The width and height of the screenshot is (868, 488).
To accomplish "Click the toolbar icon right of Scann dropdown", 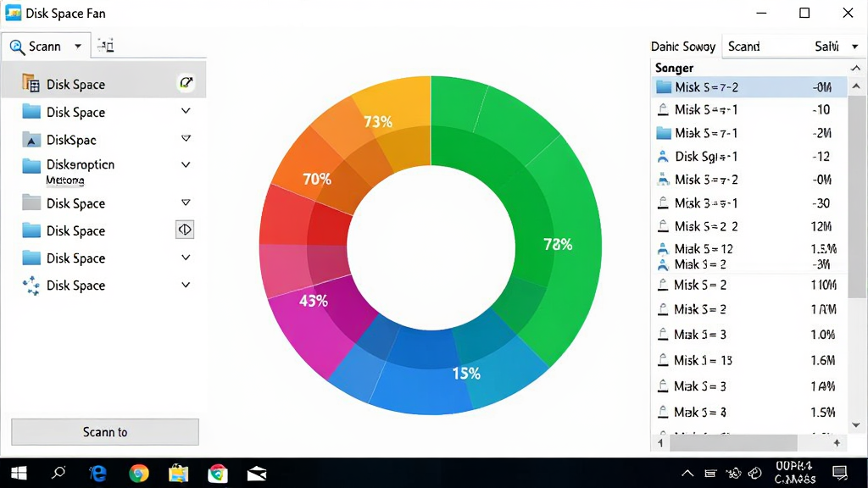I will coord(105,46).
